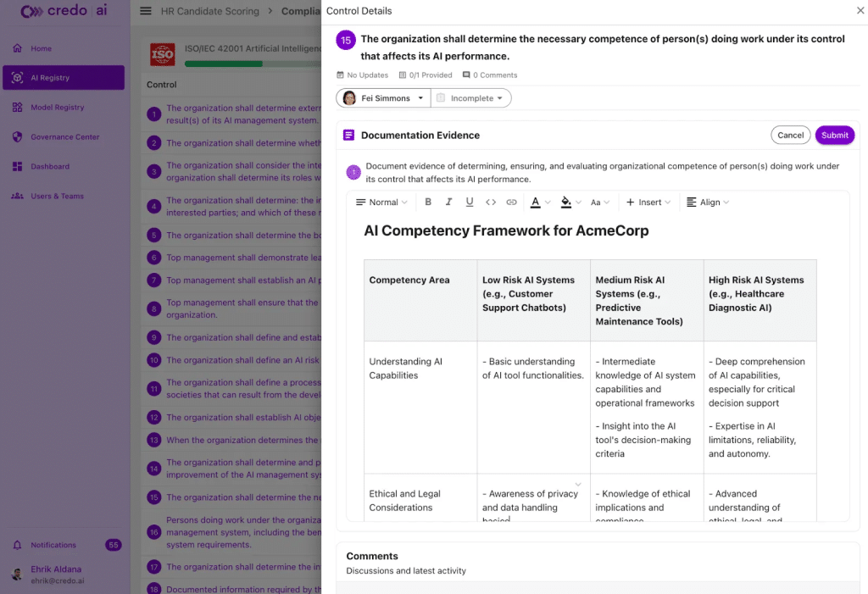Click the Model Registry icon

tap(17, 108)
